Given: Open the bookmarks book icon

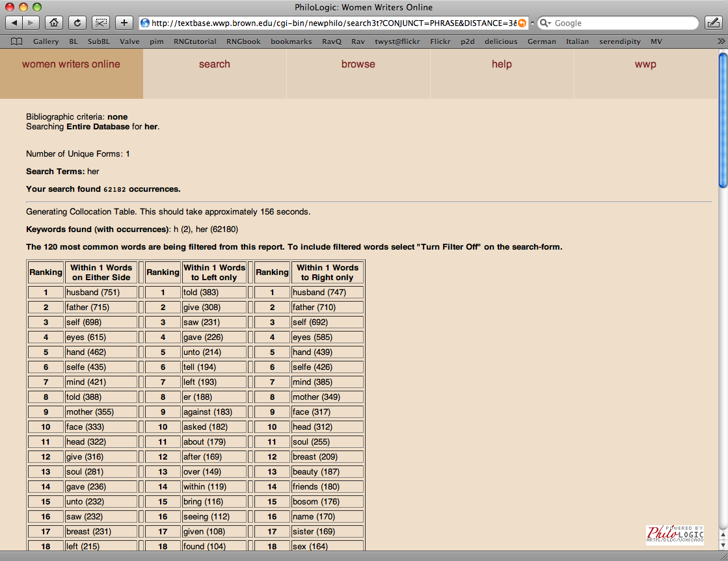Looking at the screenshot, I should point(17,42).
